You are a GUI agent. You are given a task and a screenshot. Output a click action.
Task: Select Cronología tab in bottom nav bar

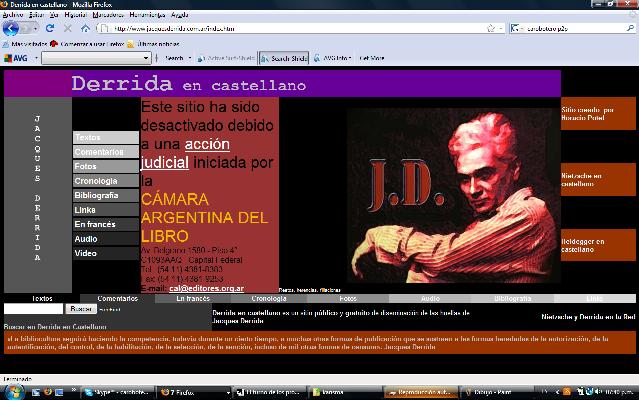click(269, 298)
